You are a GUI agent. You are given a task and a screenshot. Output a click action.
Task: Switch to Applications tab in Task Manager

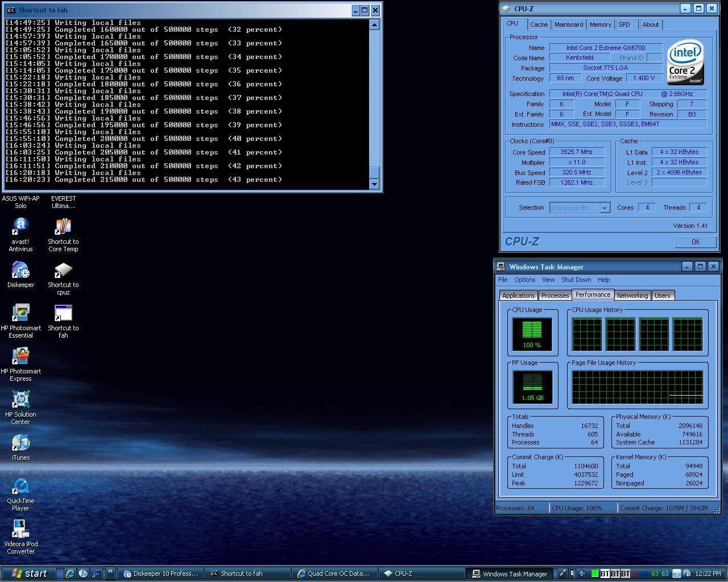519,296
